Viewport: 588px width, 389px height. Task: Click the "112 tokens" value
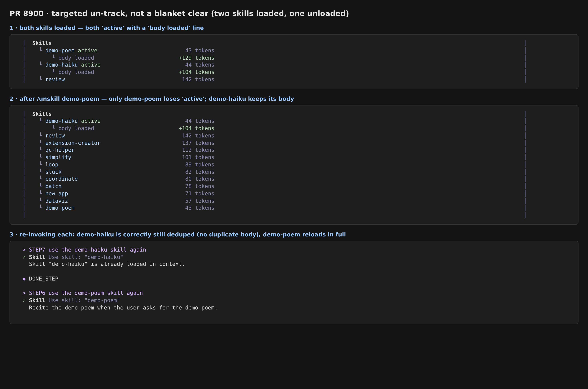click(198, 150)
